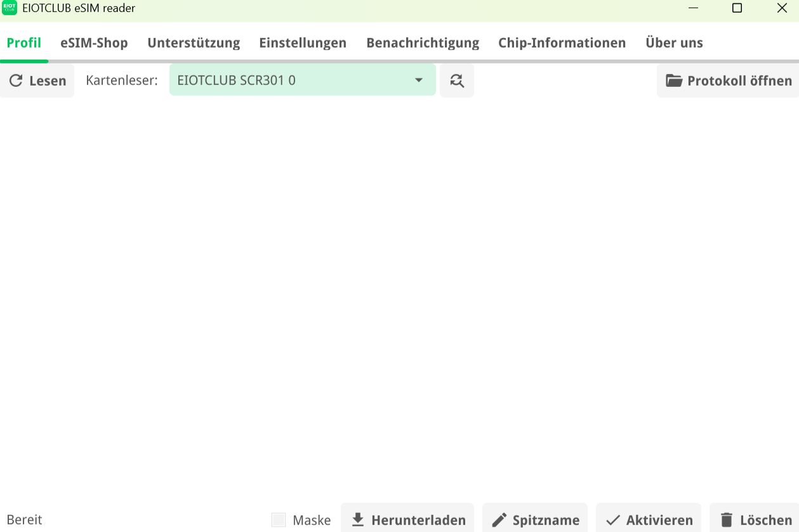Click the refresh card readers icon
The image size is (799, 532).
tap(457, 81)
